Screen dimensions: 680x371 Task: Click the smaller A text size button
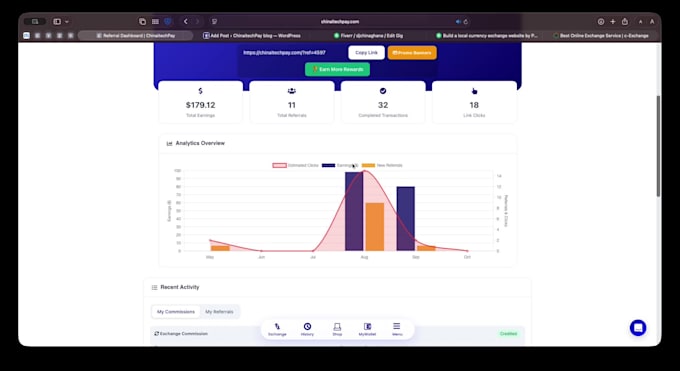pyautogui.click(x=641, y=22)
